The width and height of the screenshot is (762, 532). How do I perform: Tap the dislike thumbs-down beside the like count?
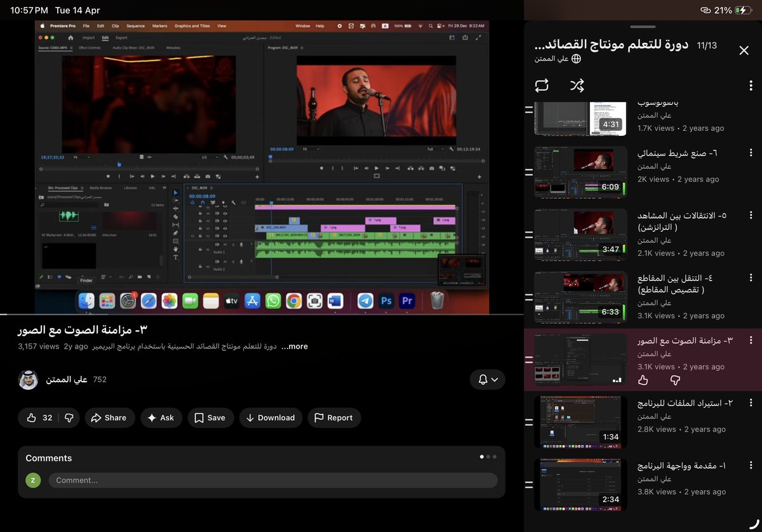pos(70,418)
